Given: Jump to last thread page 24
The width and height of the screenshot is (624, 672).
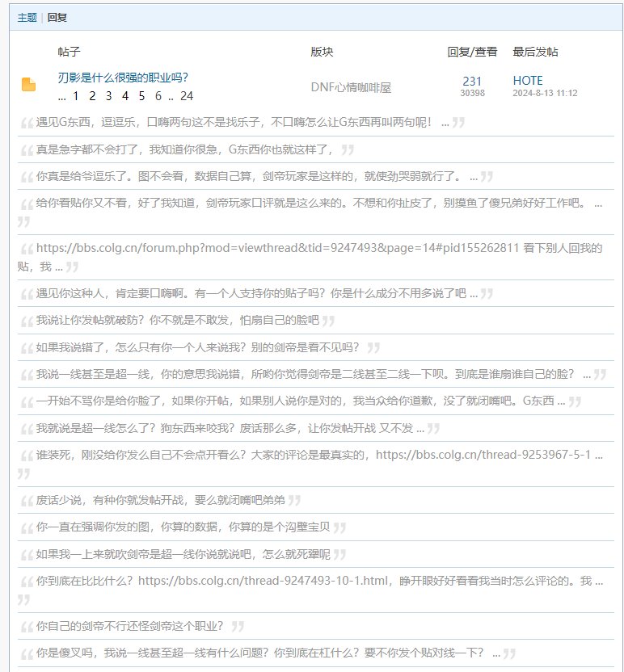Looking at the screenshot, I should [187, 96].
